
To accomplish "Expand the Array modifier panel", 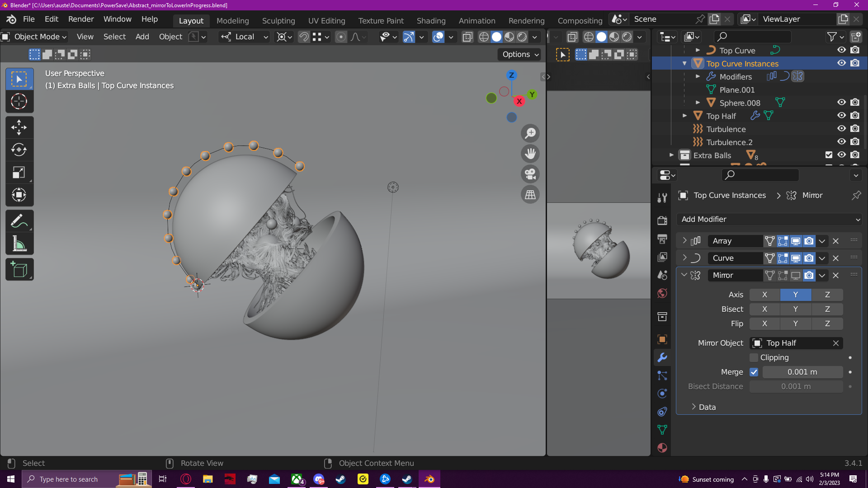I will pyautogui.click(x=684, y=241).
